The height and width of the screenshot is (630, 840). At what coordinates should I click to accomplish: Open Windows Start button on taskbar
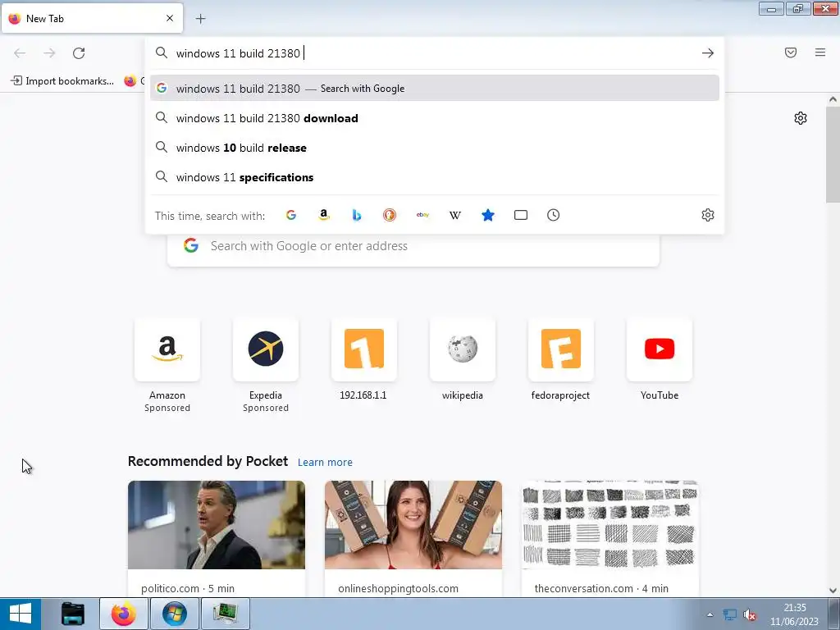tap(21, 614)
